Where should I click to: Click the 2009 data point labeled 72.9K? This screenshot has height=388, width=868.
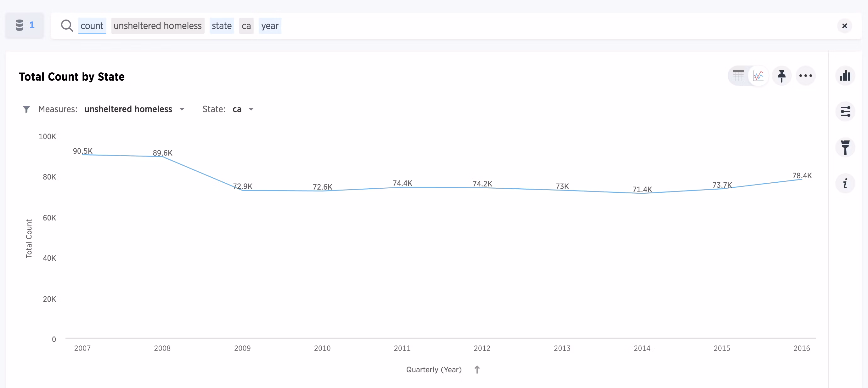point(242,190)
